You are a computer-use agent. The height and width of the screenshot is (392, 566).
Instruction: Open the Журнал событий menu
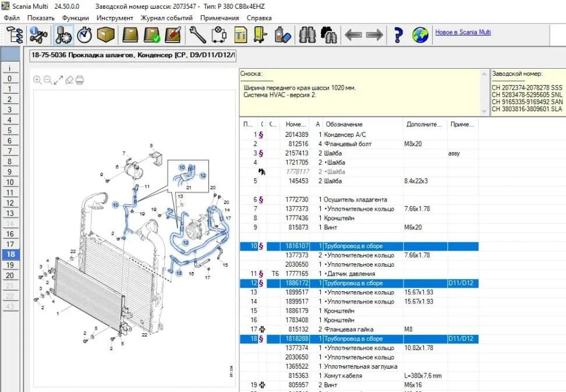pos(167,17)
